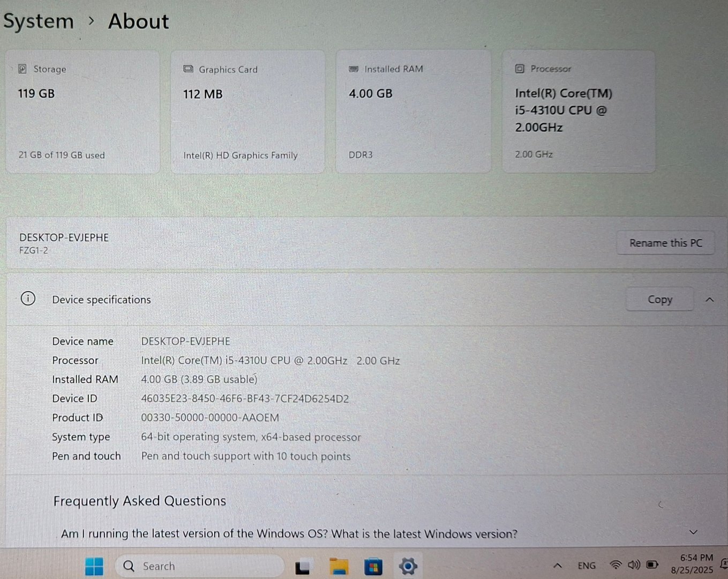
Task: Click the Storage card icon
Action: 22,69
